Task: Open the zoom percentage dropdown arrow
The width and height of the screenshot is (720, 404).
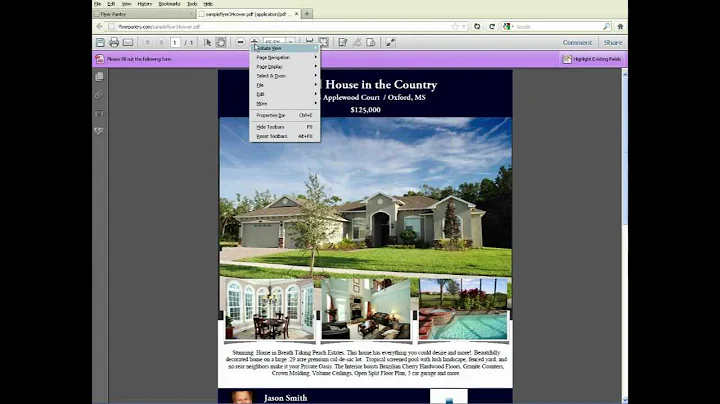Action: pyautogui.click(x=291, y=42)
